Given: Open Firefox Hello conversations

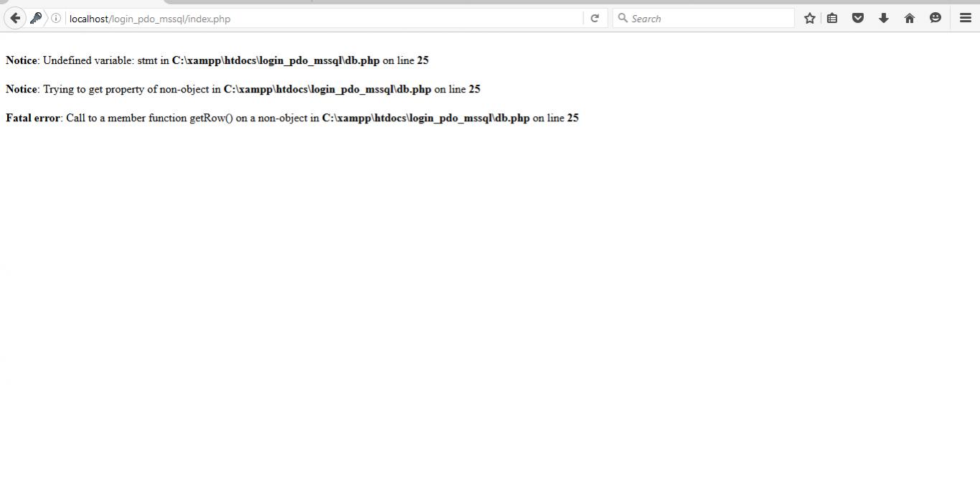Looking at the screenshot, I should [935, 18].
